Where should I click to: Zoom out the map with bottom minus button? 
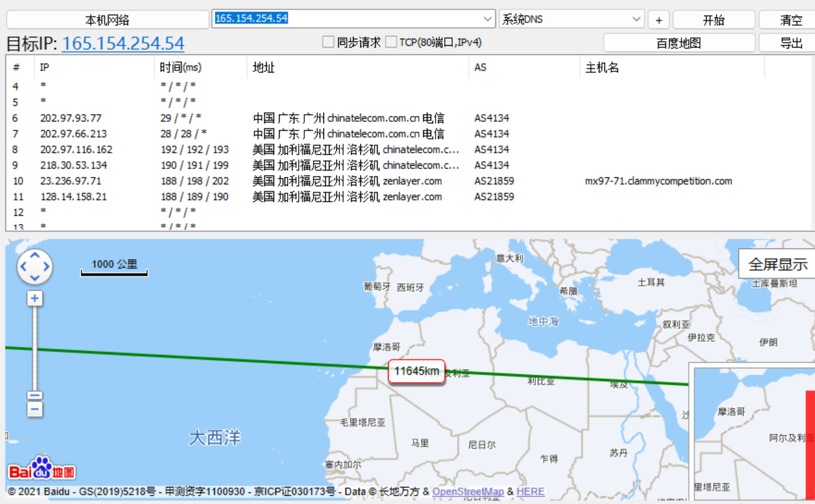click(x=35, y=409)
